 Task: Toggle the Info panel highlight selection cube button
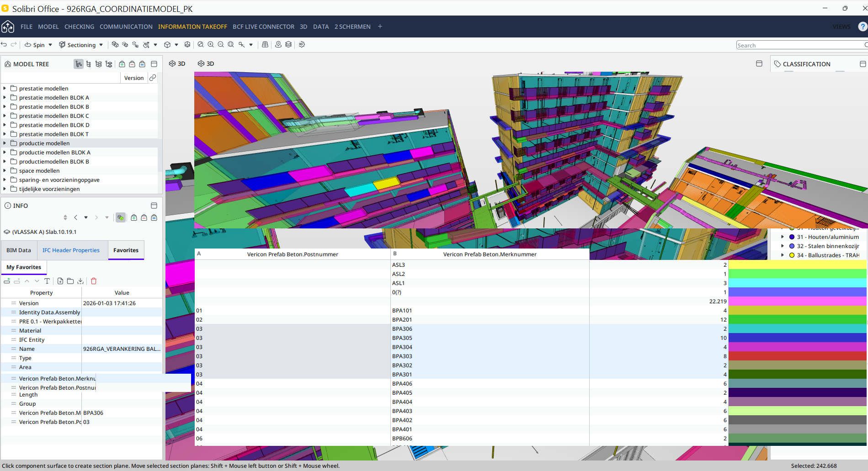(x=120, y=218)
